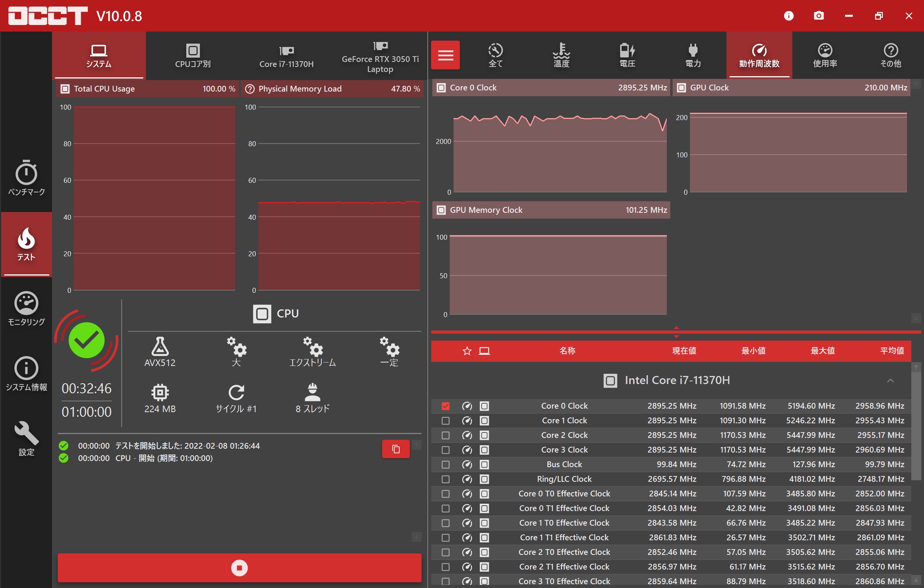Click the chip icon on Bus Clock row
The height and width of the screenshot is (588, 924).
pos(484,464)
